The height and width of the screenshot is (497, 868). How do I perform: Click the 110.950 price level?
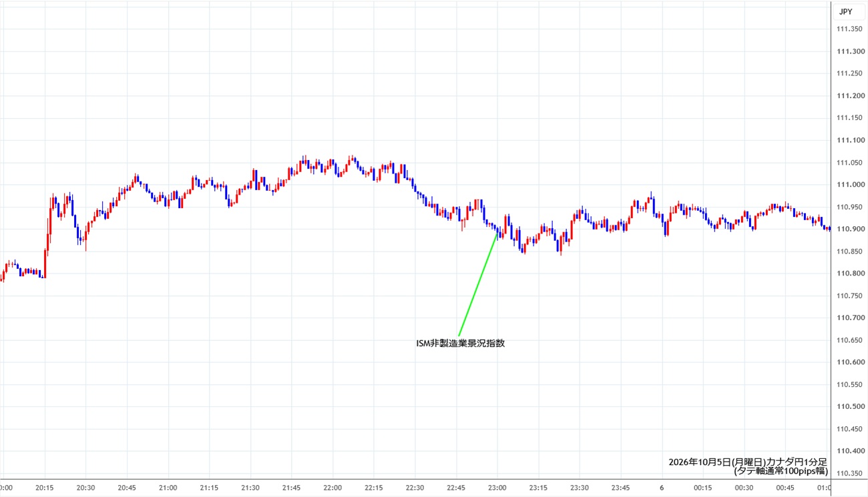coord(849,207)
